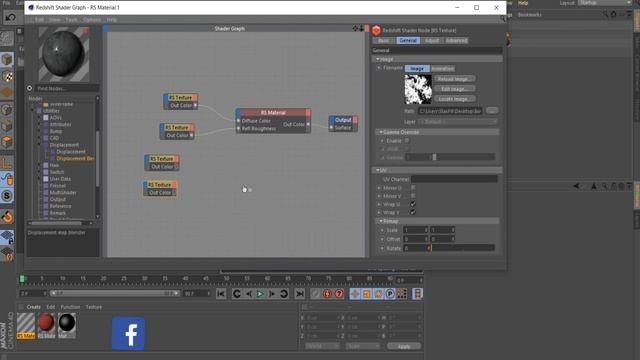Click the Facebook logo icon
Viewport: 640px width, 360px height.
click(x=129, y=333)
